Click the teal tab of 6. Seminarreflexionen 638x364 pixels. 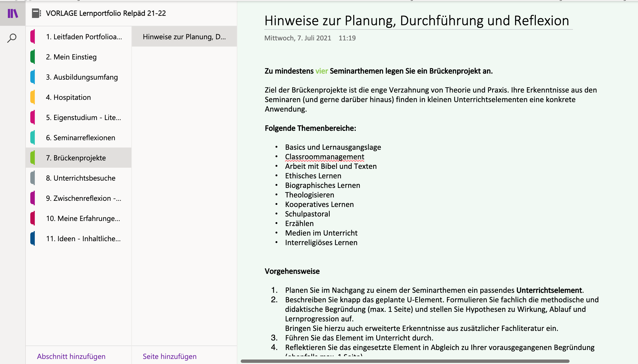click(33, 138)
